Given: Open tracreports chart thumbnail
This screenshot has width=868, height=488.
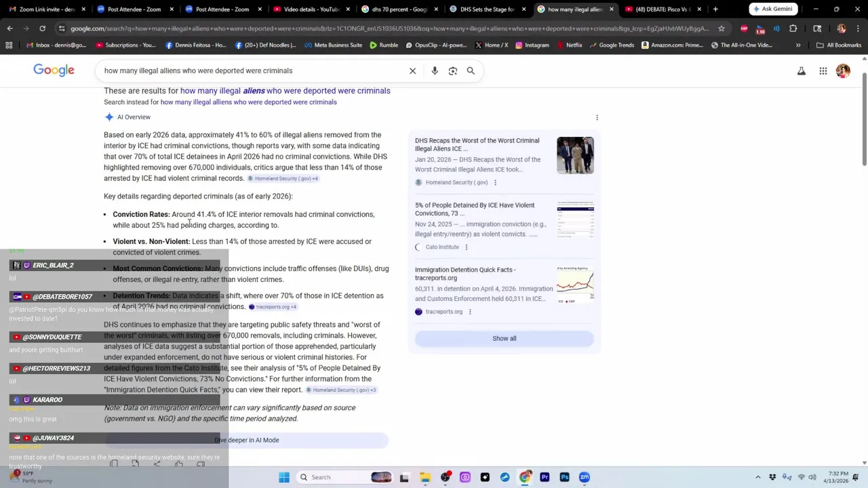Looking at the screenshot, I should click(575, 285).
